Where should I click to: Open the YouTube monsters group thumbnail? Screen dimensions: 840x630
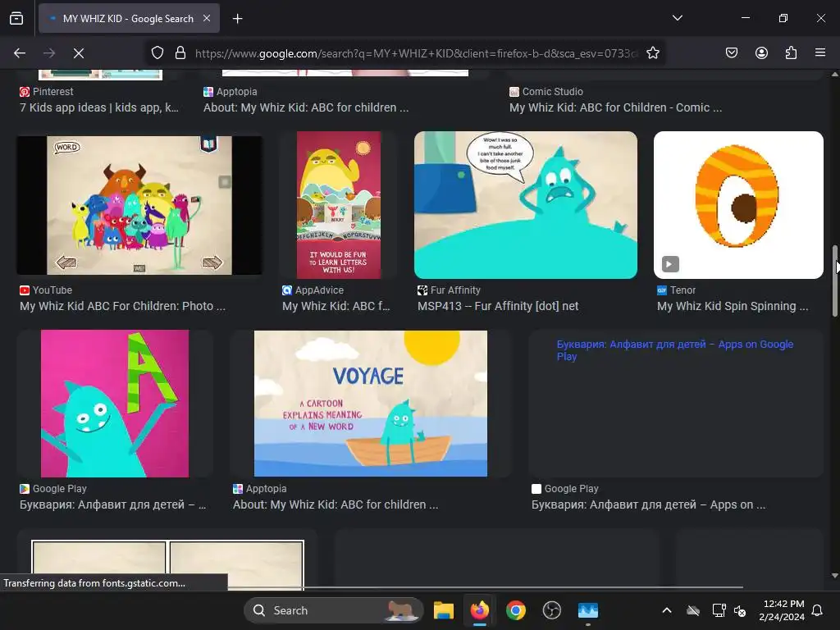[139, 205]
